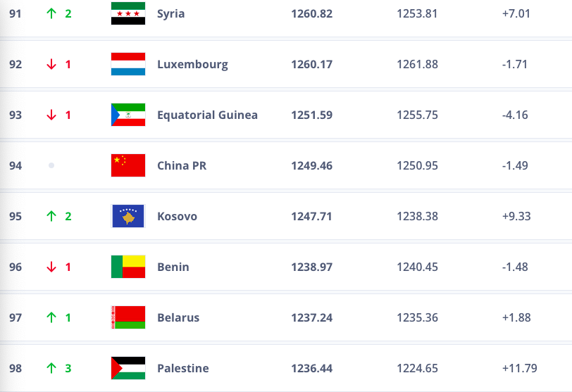Open the Benin team page
This screenshot has height=392, width=572.
173,267
